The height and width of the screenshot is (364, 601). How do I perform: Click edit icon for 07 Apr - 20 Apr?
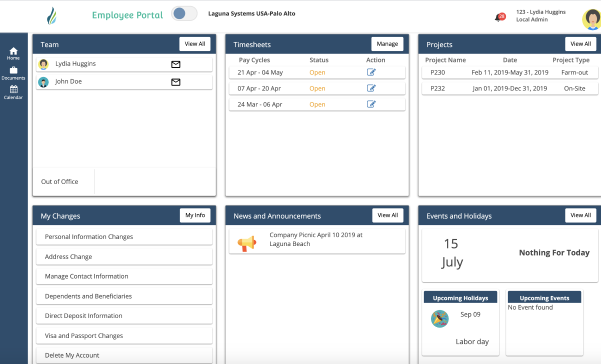pyautogui.click(x=371, y=88)
